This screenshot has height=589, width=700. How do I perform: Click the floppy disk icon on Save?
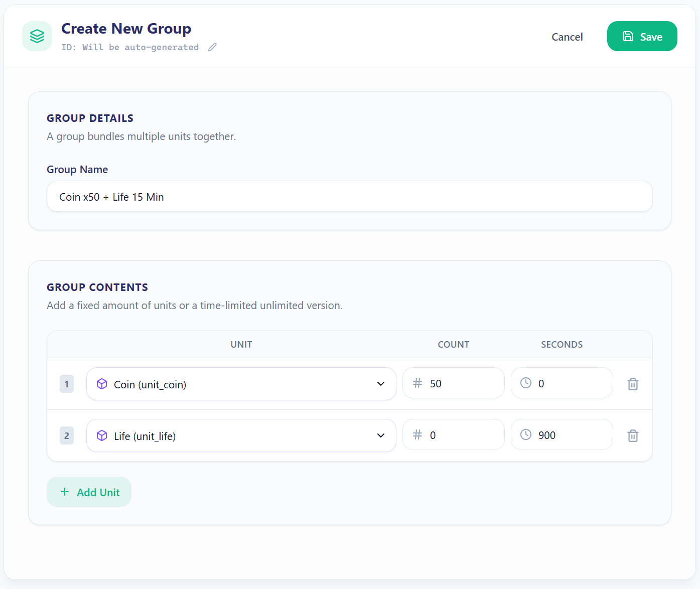pos(628,36)
